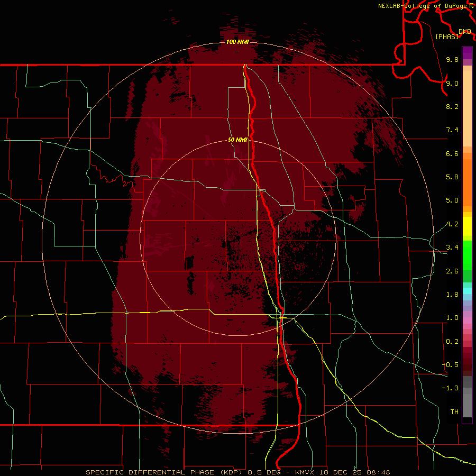Screen dimensions: 476x476
Task: Click the cyan segment of the color bar
Action: (467, 291)
